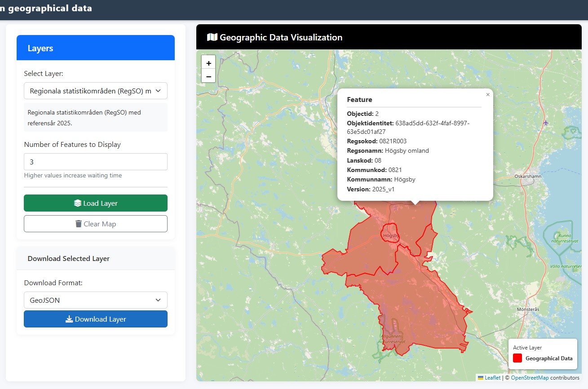The image size is (588, 389).
Task: Click the Download Layer button
Action: 96,319
